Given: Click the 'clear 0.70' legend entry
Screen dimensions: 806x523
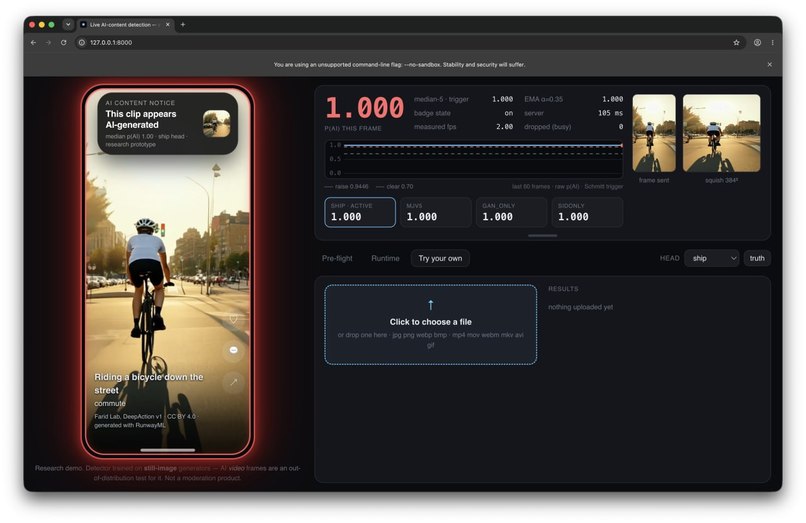Looking at the screenshot, I should 395,187.
